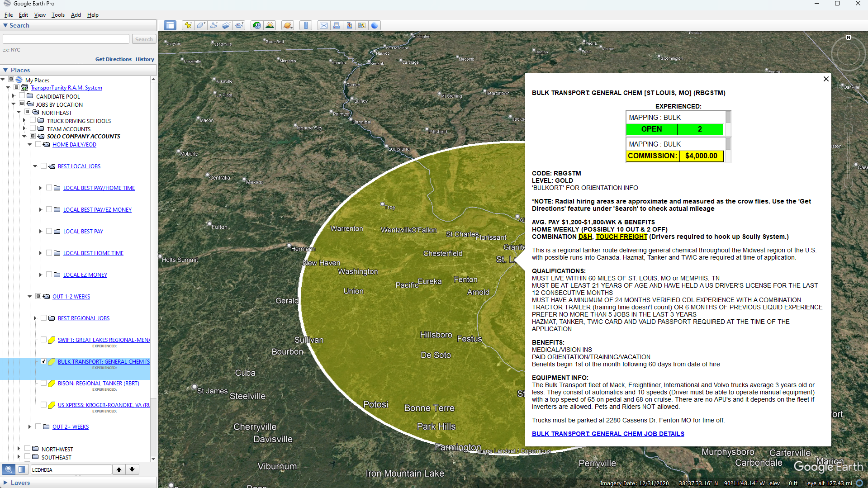Expand the Layers panel
The width and height of the screenshot is (868, 488).
click(x=5, y=483)
